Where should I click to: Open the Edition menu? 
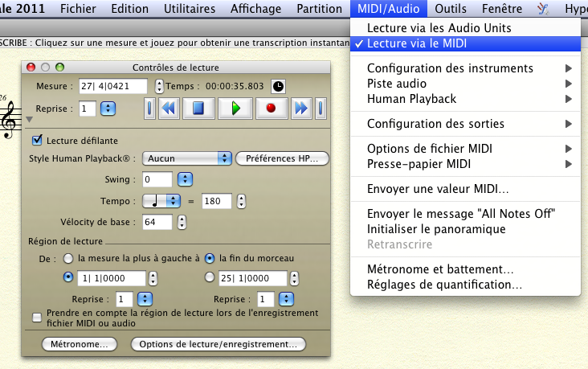click(130, 8)
